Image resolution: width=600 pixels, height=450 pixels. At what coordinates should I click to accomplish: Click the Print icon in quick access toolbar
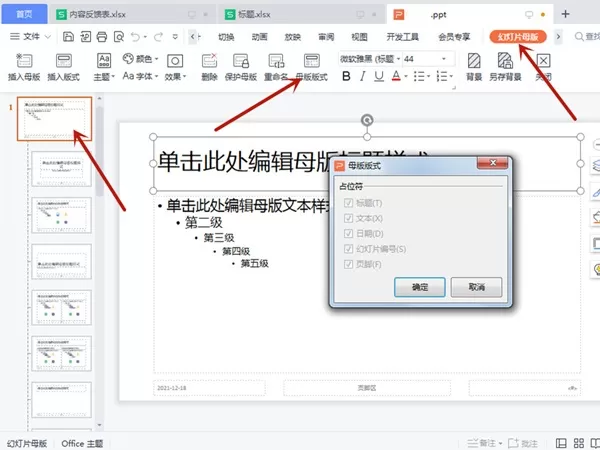pyautogui.click(x=102, y=37)
